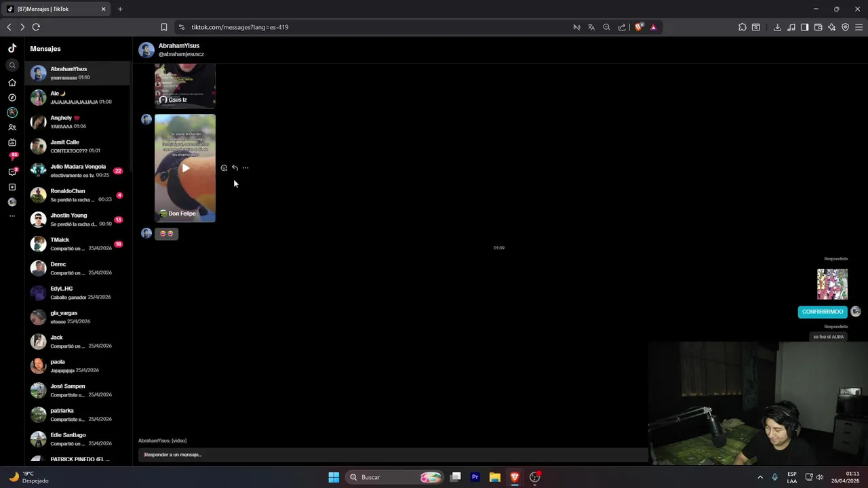868x488 pixels.
Task: Go back in browser history
Action: (9, 27)
